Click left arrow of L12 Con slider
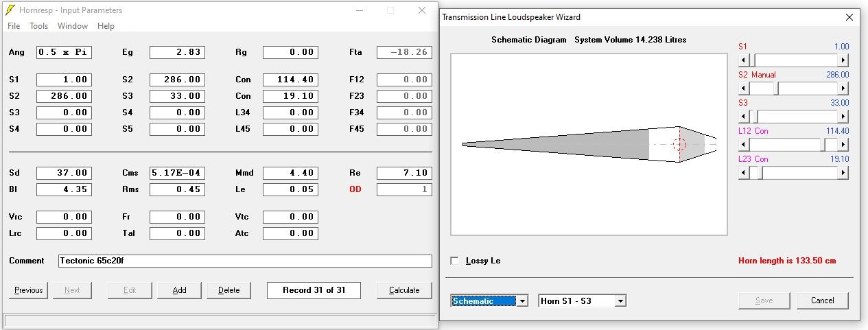Screen dimensions: 868x330 coord(743,145)
